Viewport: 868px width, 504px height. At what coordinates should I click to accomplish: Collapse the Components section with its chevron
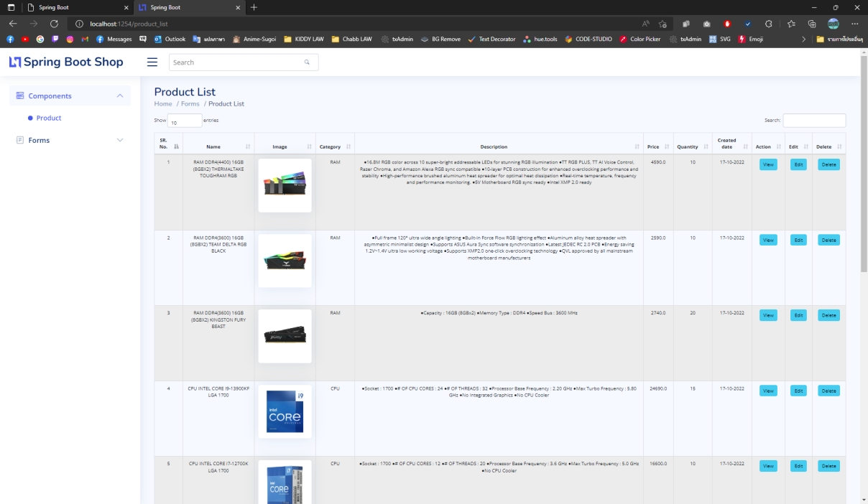(119, 95)
